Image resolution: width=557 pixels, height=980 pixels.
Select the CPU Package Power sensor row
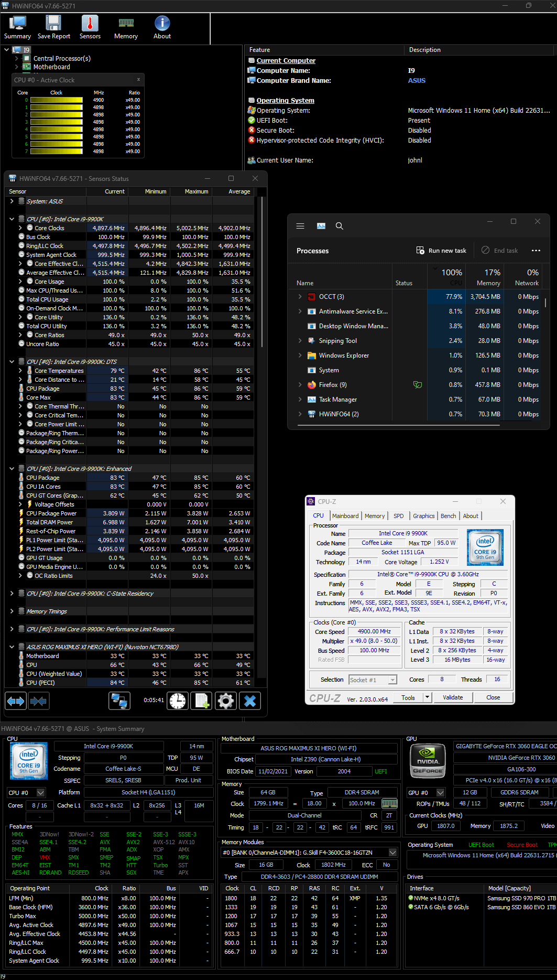[129, 513]
